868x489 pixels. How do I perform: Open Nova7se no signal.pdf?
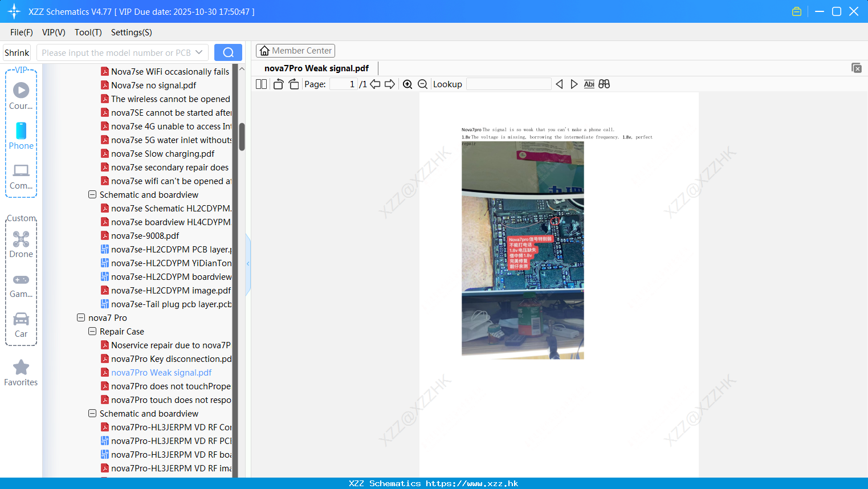point(153,85)
